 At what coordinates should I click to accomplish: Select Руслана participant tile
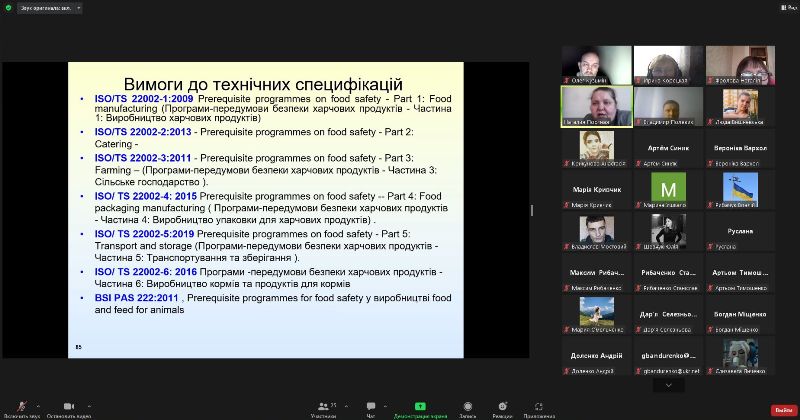[740, 231]
